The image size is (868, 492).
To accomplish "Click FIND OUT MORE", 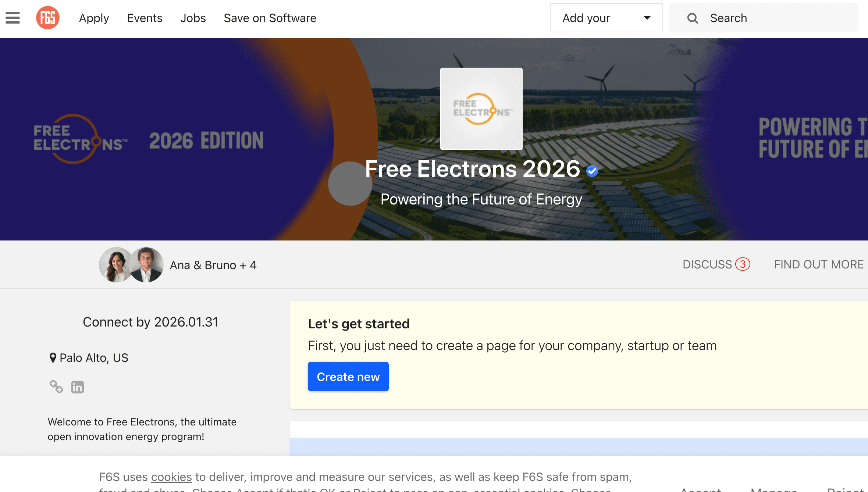I will [819, 264].
